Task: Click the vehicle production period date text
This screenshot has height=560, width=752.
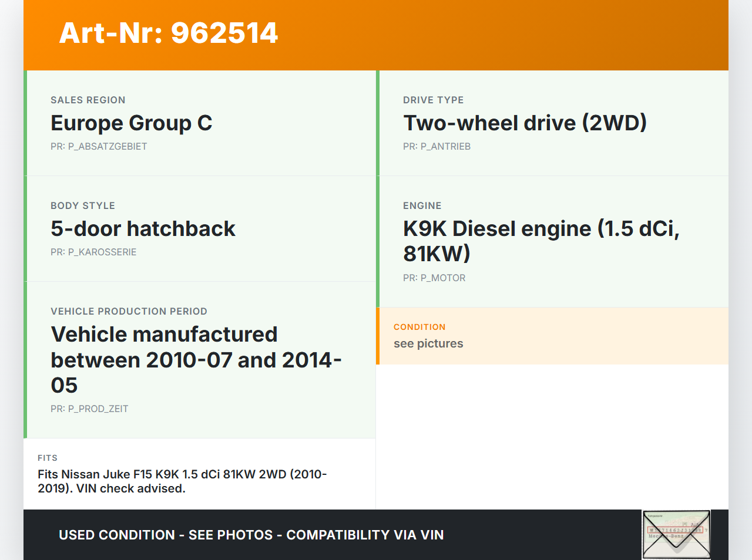Action: click(196, 359)
